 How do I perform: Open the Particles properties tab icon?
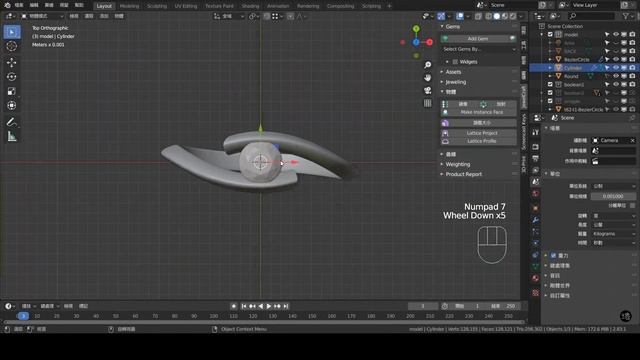(536, 231)
